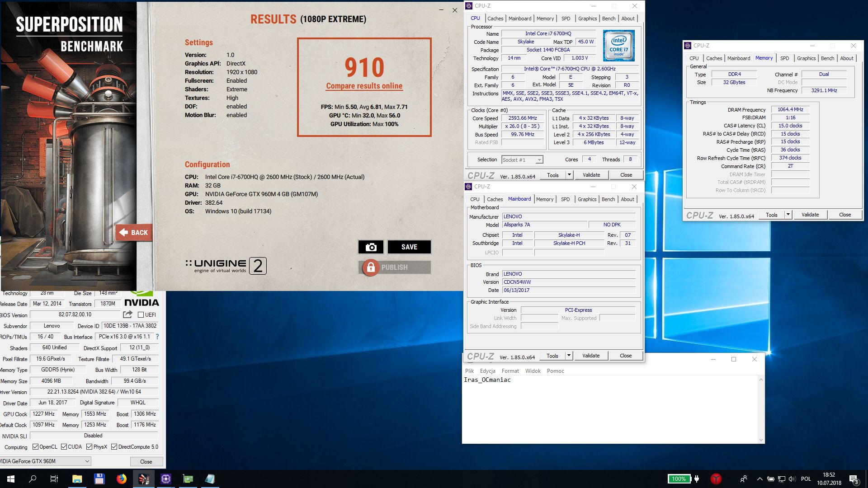Open the GeForce GTX 960M GPU selector
868x488 pixels.
(45, 461)
